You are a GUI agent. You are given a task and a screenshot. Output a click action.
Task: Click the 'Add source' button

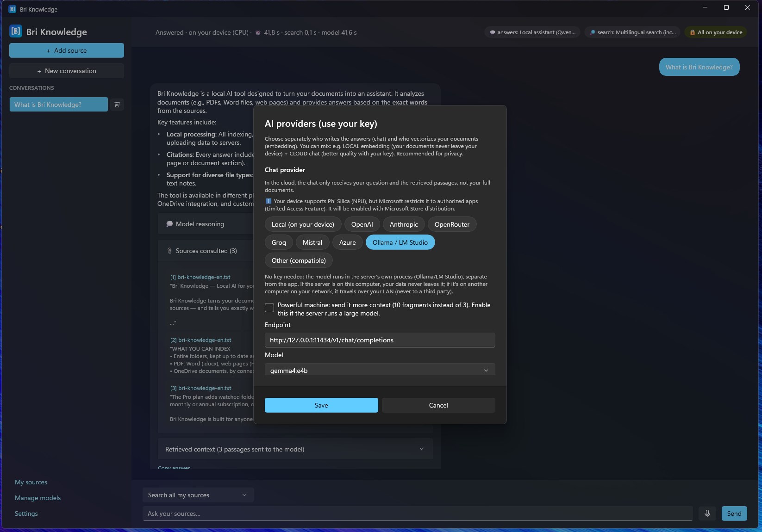click(x=67, y=50)
